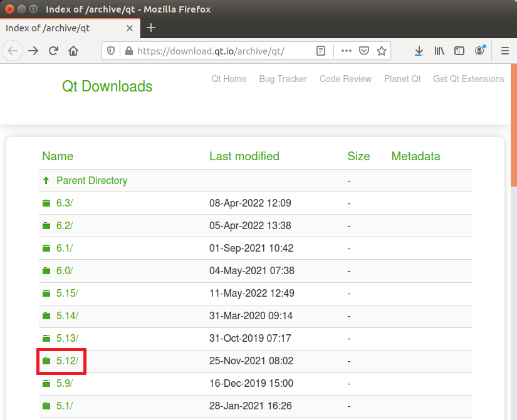Open page actions three-dot menu
This screenshot has width=517, height=420.
click(346, 51)
